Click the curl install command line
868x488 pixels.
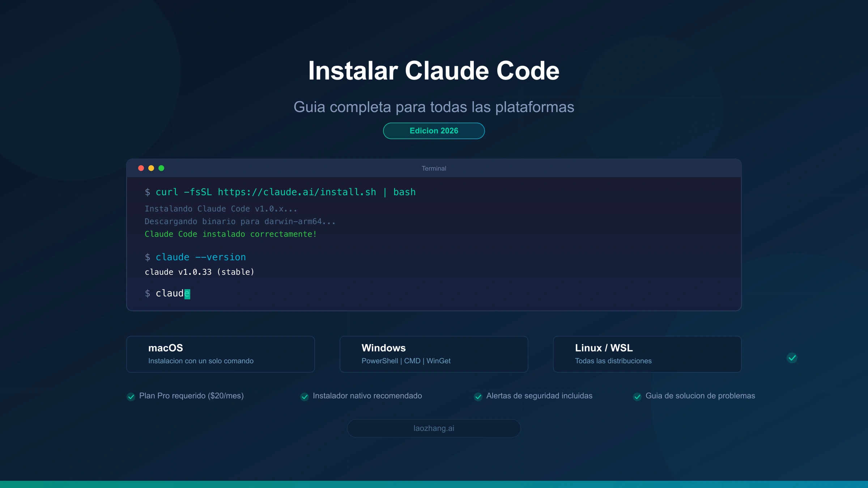click(x=280, y=192)
